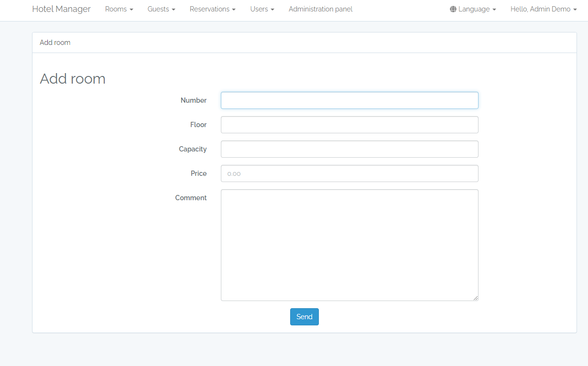The image size is (588, 366).
Task: Expand the Users navigation menu
Action: tap(262, 9)
